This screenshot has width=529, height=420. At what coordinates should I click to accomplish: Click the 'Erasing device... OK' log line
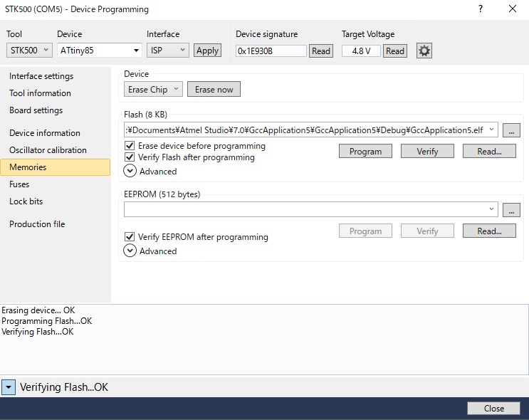(x=38, y=310)
